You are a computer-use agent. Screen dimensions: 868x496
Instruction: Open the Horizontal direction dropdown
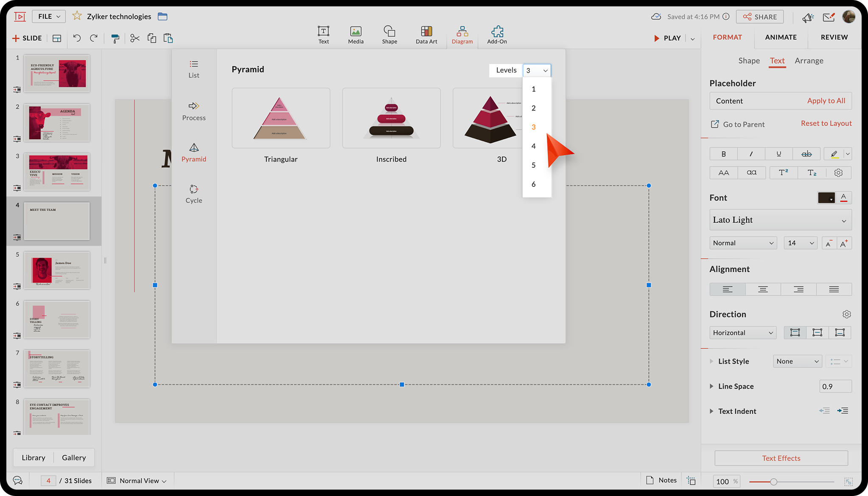tap(742, 333)
